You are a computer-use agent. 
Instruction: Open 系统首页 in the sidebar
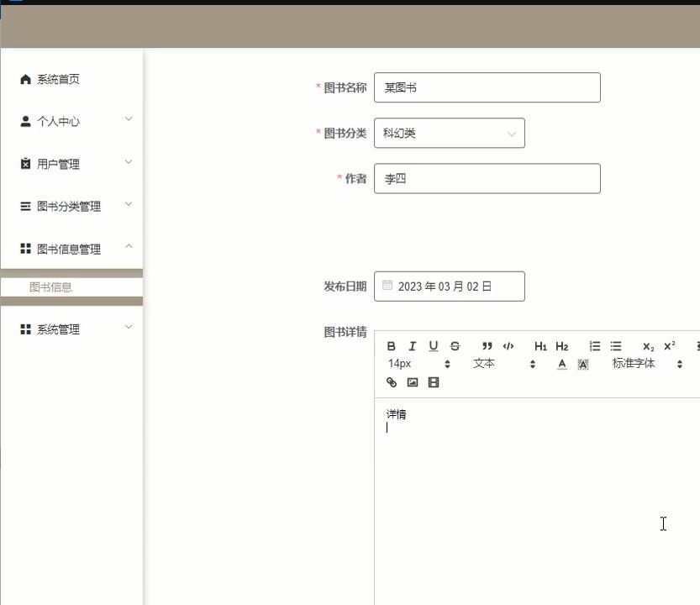pos(58,79)
